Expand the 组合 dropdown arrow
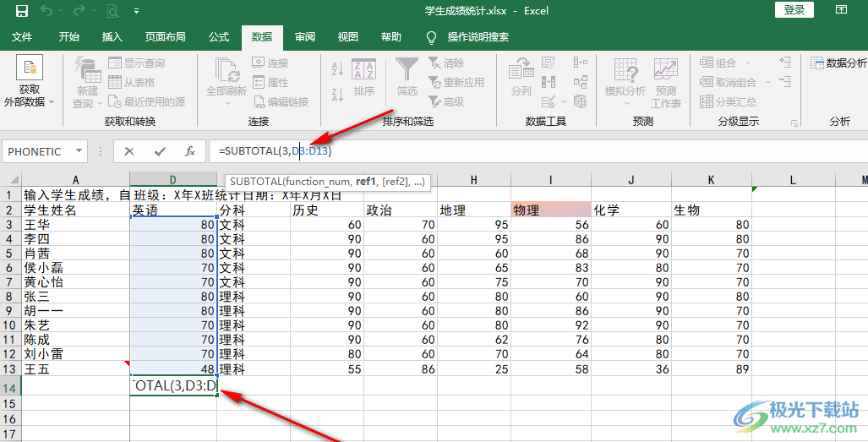 [x=748, y=63]
